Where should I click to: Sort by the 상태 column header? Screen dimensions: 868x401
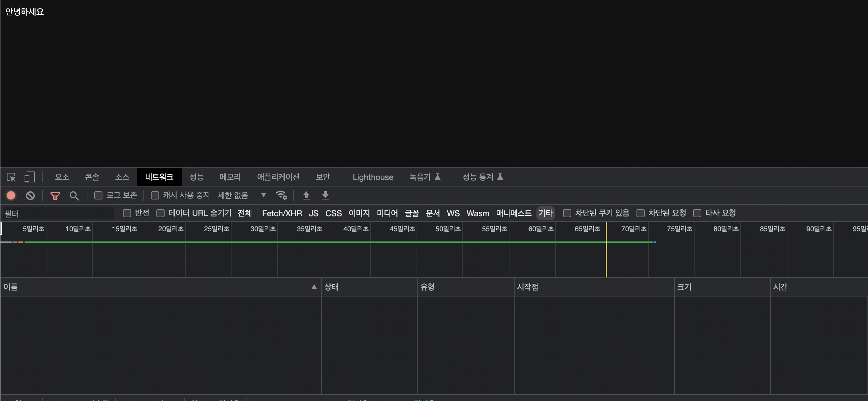(x=369, y=287)
